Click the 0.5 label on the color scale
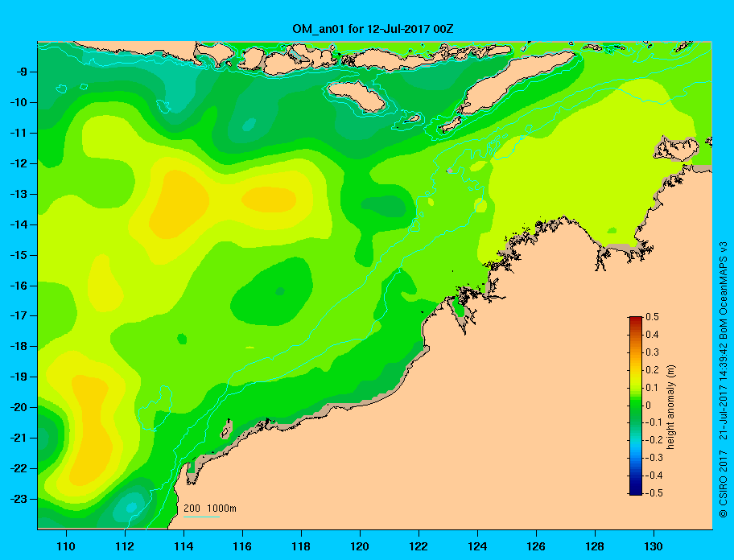Image resolution: width=734 pixels, height=560 pixels. [x=652, y=317]
